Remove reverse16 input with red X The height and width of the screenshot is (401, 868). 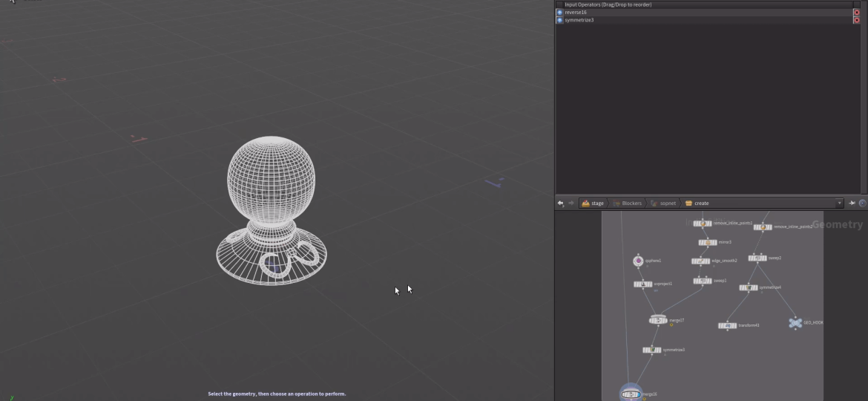click(856, 13)
